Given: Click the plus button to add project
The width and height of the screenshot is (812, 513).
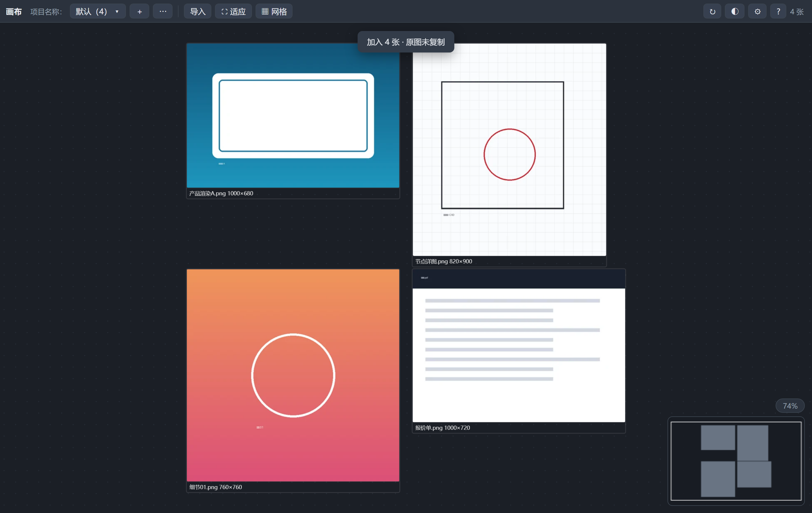Looking at the screenshot, I should [x=139, y=11].
